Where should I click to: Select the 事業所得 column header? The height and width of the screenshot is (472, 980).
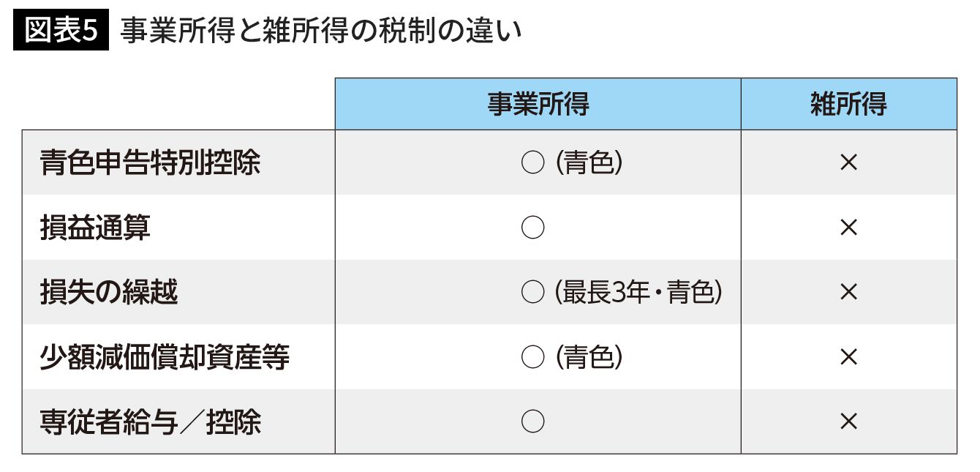click(538, 104)
